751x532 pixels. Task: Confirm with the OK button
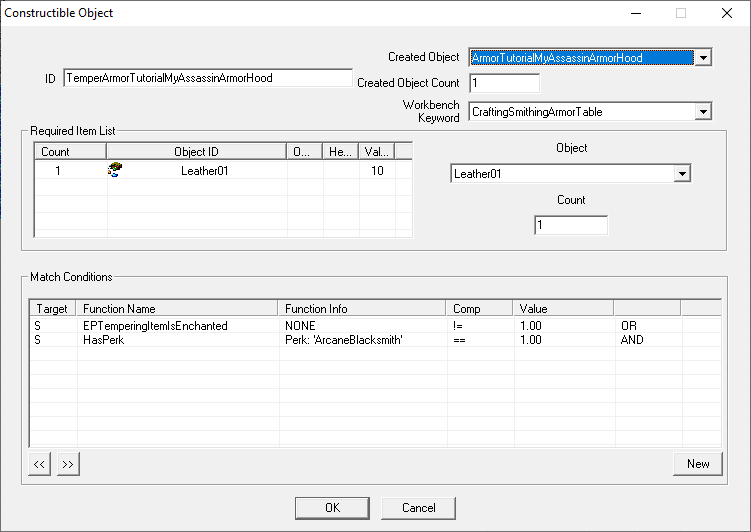coord(332,508)
